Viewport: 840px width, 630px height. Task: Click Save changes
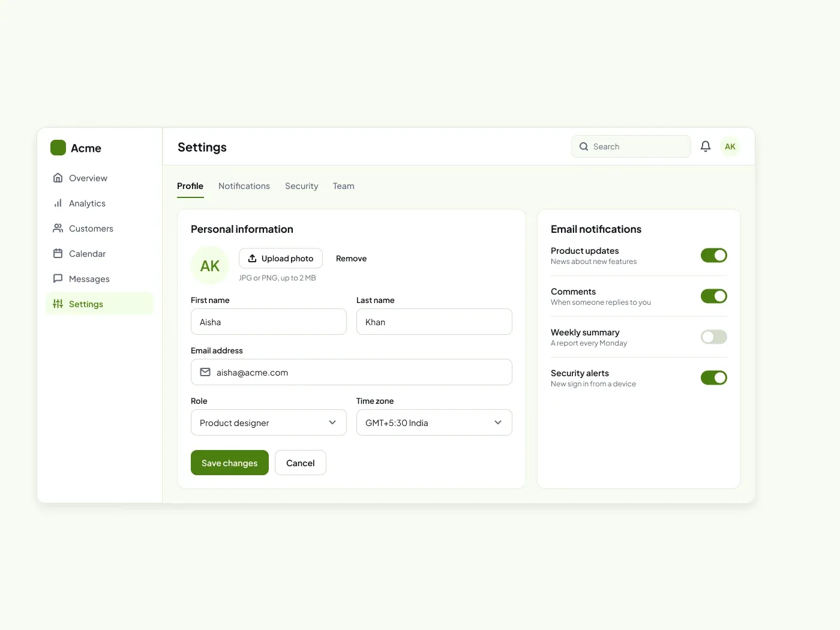[x=230, y=463]
